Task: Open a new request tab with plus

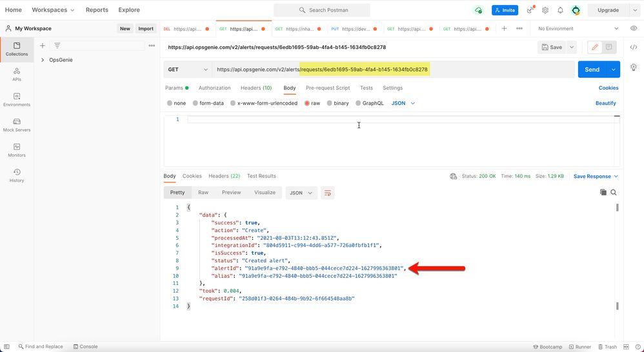Action: [504, 28]
